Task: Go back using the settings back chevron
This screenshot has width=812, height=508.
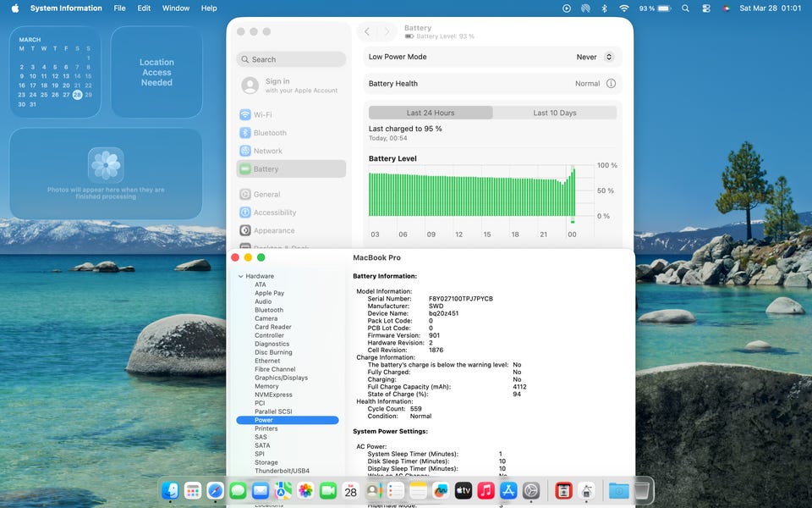Action: [367, 32]
